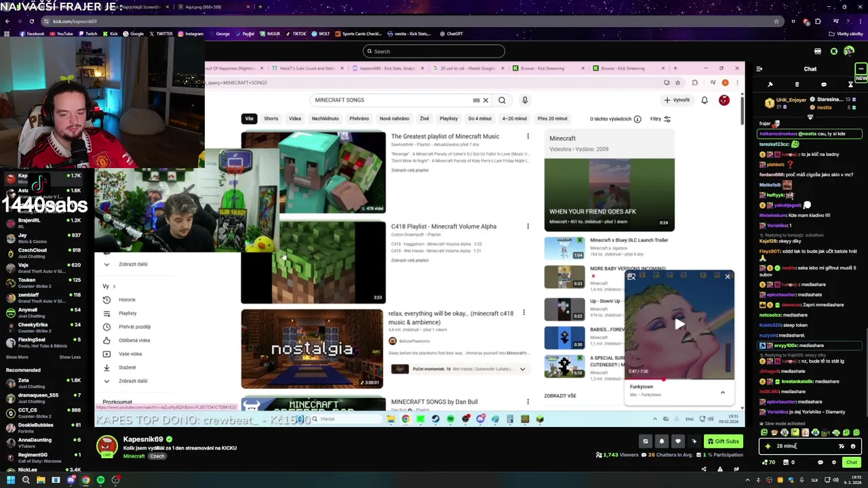Collapse the Funkytown miniplayer chevron

[x=723, y=392]
